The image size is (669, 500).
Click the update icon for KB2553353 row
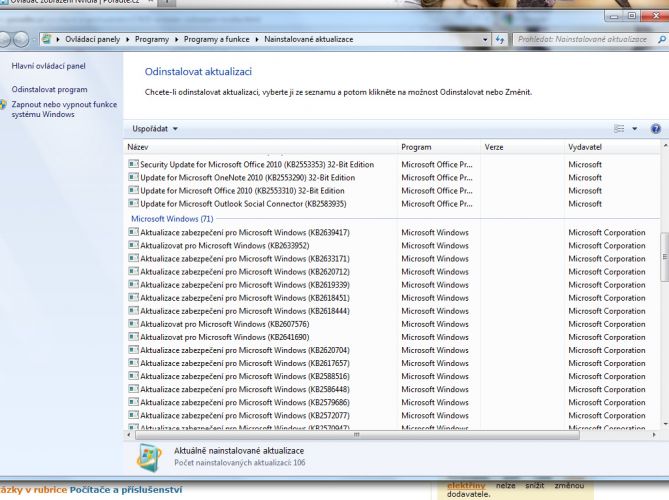[x=133, y=164]
